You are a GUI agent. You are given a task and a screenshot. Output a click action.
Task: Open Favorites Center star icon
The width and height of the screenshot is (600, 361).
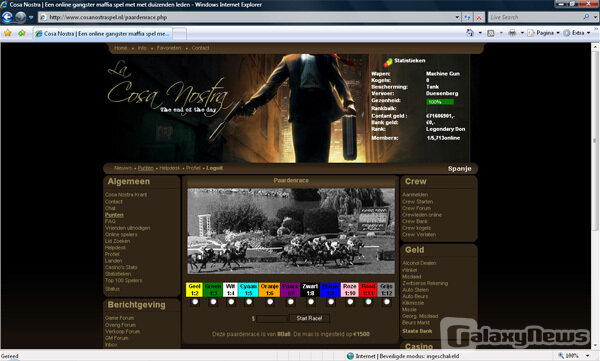[x=8, y=33]
